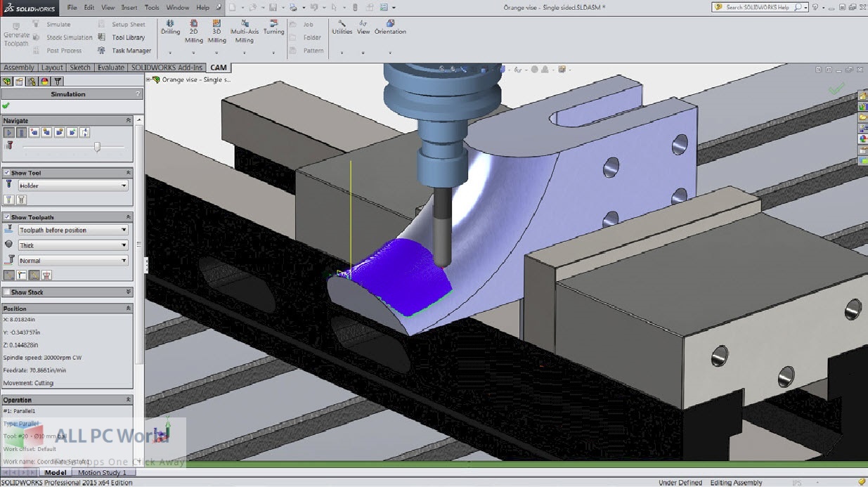
Task: Open the Multi-Axis Milling tool
Action: pos(244,31)
